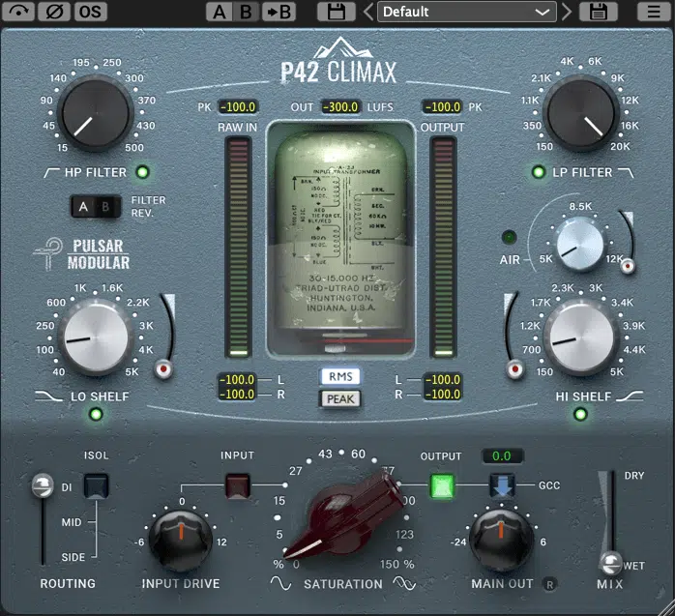Click the copy A to B icon
Viewport: 675px width, 616px height.
[279, 12]
